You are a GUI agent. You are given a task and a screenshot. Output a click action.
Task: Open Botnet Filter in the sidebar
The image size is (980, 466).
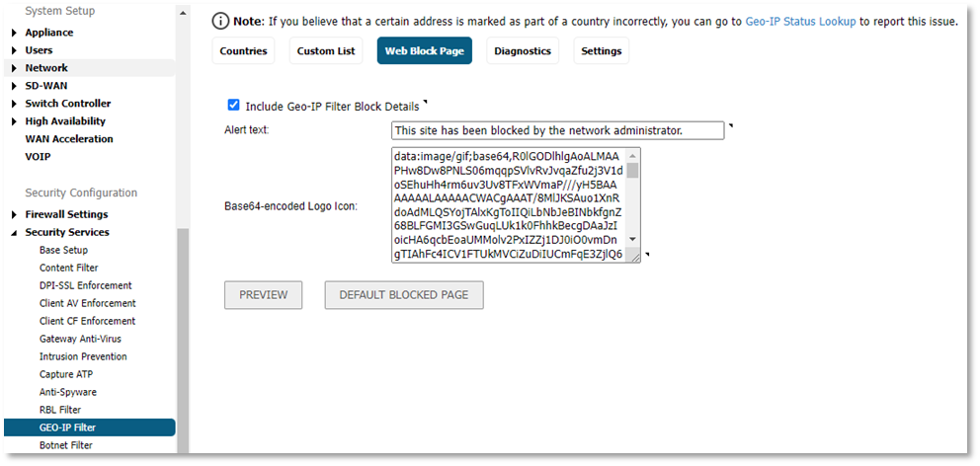(65, 445)
